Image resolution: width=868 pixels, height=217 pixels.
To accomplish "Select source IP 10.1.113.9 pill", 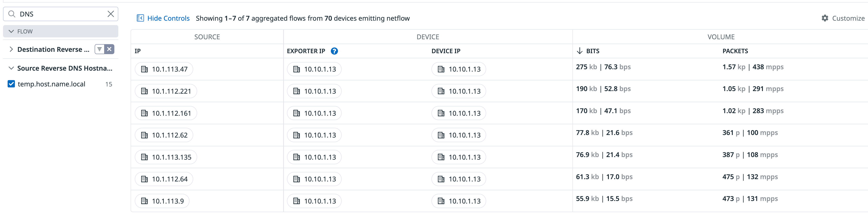I will [x=162, y=201].
